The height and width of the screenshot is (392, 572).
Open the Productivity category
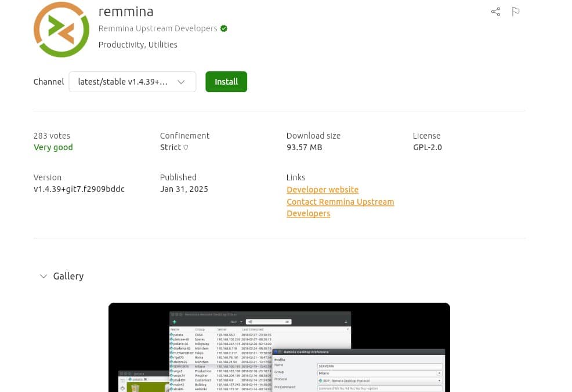pyautogui.click(x=121, y=45)
